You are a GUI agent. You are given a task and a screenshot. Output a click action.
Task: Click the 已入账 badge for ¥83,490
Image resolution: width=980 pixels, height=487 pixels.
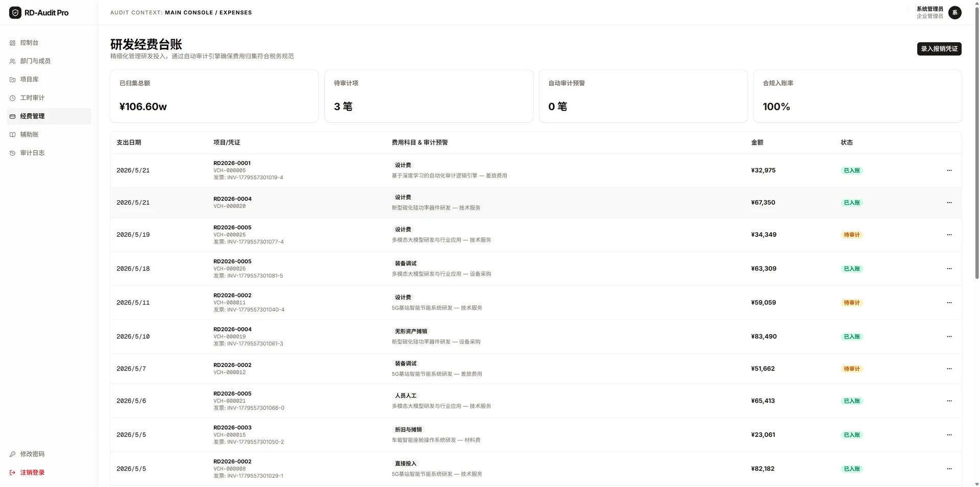[851, 336]
